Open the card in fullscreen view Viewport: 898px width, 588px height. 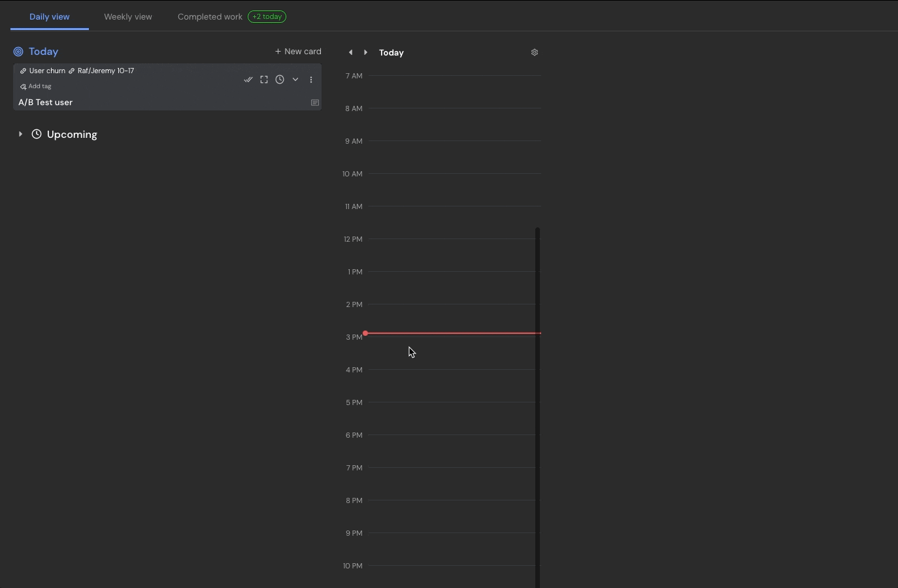[264, 80]
